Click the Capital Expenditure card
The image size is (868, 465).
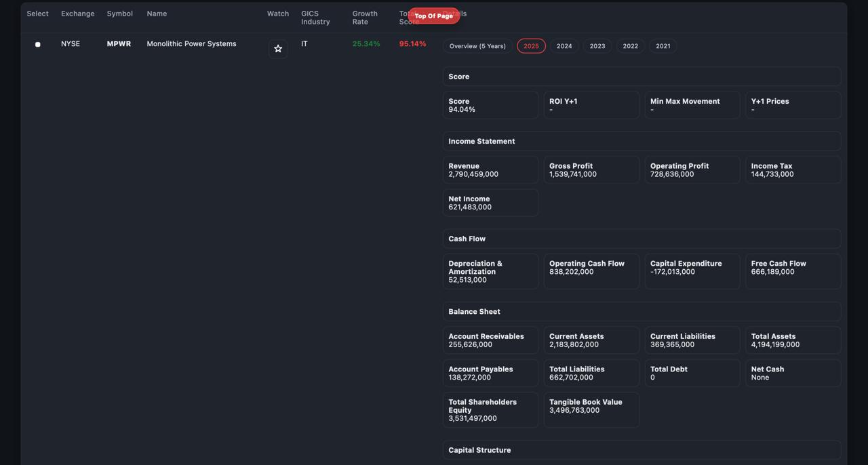(x=692, y=272)
